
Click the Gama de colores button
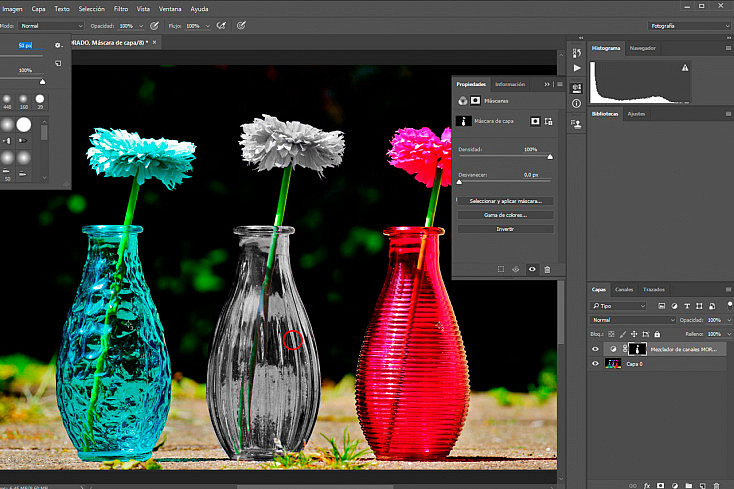coord(506,215)
